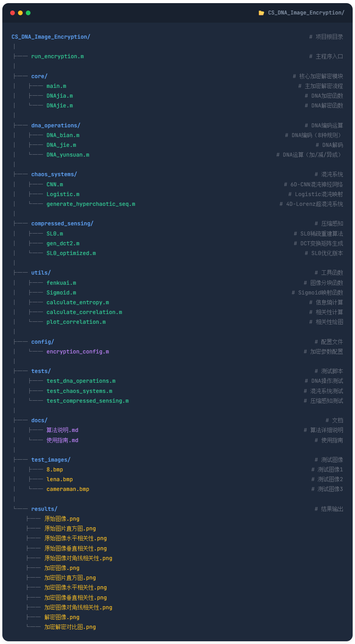The image size is (355, 644).
Task: Open the run_encryption.m file
Action: (x=57, y=56)
